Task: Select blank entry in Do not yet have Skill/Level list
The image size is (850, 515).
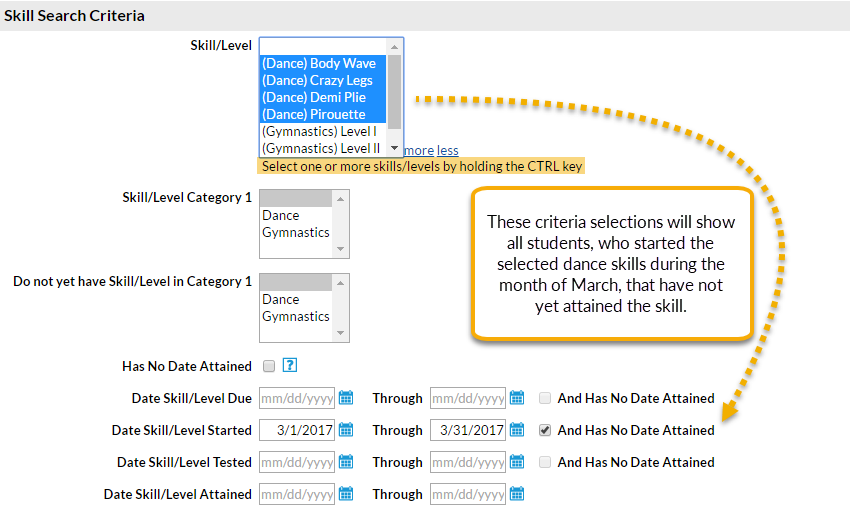Action: [296, 282]
